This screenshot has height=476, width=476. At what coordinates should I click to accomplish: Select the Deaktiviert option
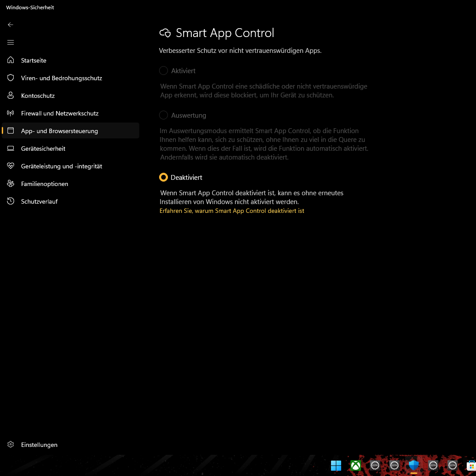click(164, 177)
